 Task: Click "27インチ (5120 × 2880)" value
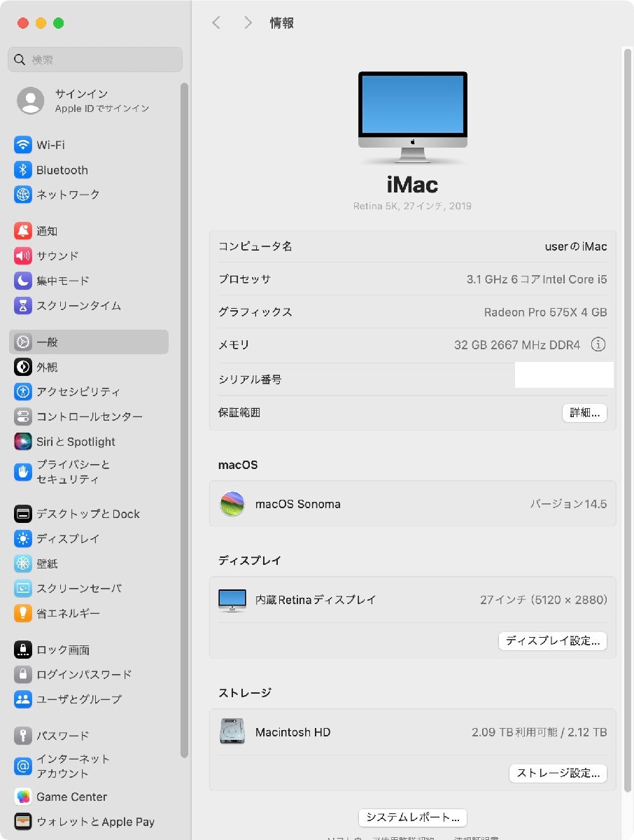coord(544,600)
